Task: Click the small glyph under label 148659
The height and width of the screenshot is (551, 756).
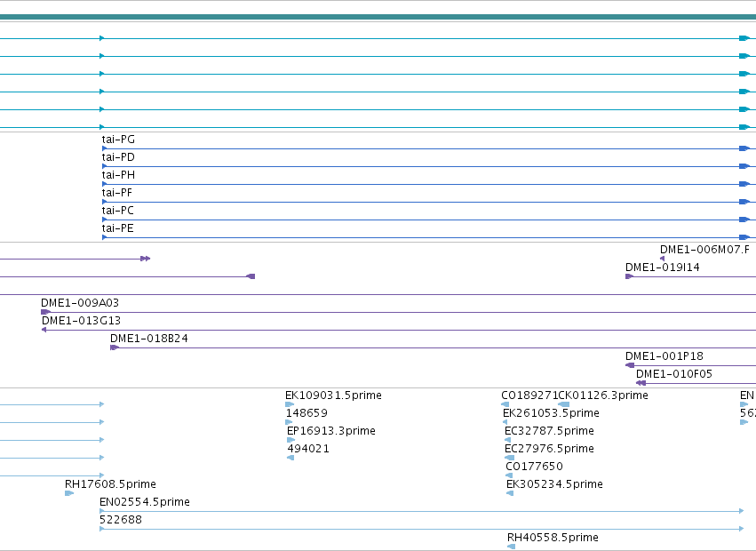Action: click(289, 422)
